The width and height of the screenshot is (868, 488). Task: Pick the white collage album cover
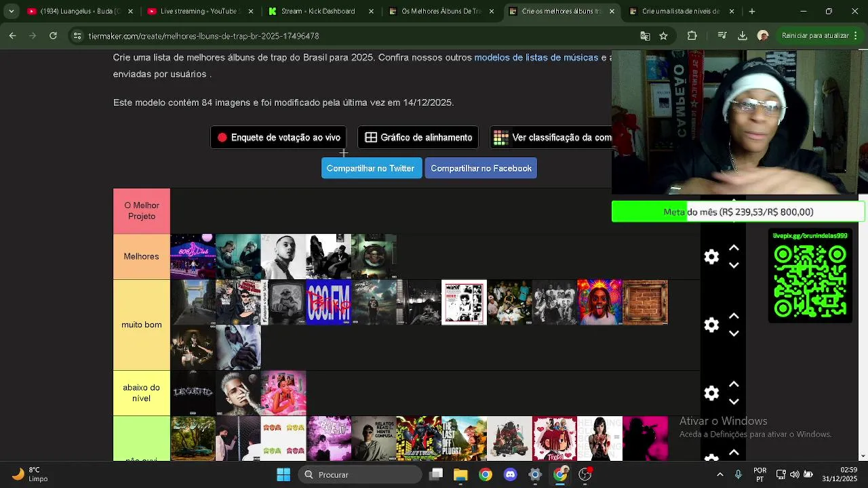click(x=464, y=302)
